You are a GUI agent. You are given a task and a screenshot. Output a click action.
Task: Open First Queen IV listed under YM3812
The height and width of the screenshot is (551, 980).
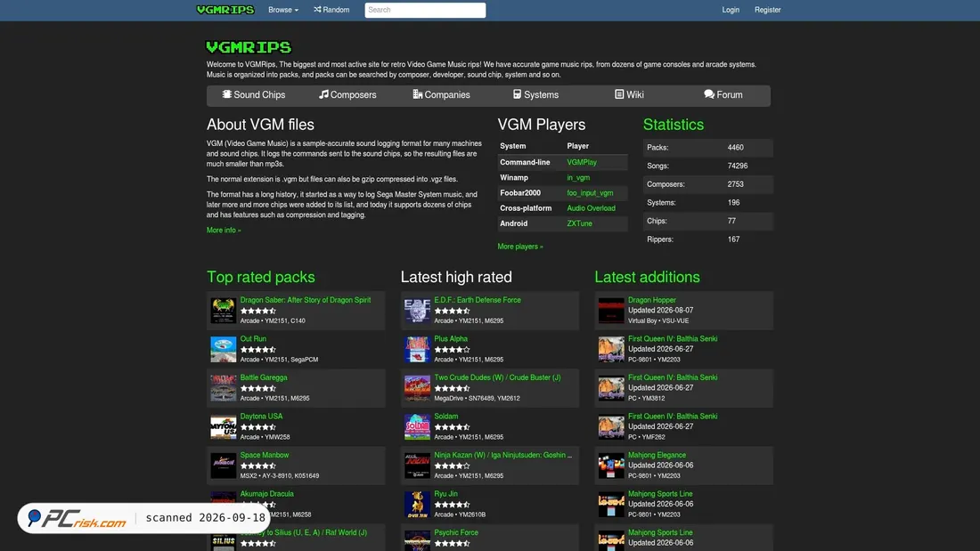pyautogui.click(x=673, y=378)
